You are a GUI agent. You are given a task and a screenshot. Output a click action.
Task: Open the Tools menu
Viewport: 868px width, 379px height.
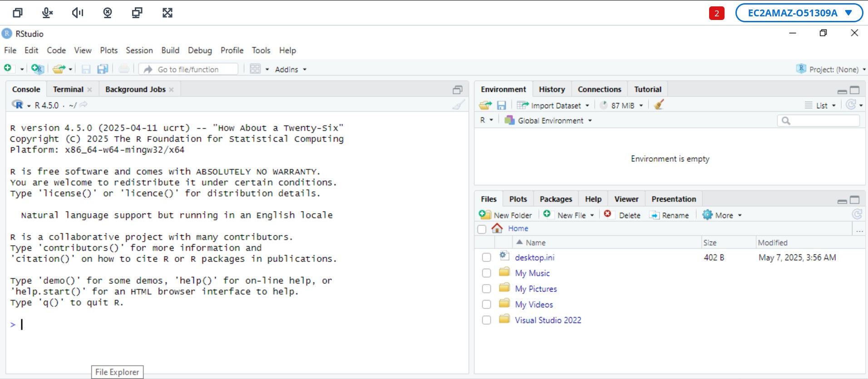tap(261, 50)
